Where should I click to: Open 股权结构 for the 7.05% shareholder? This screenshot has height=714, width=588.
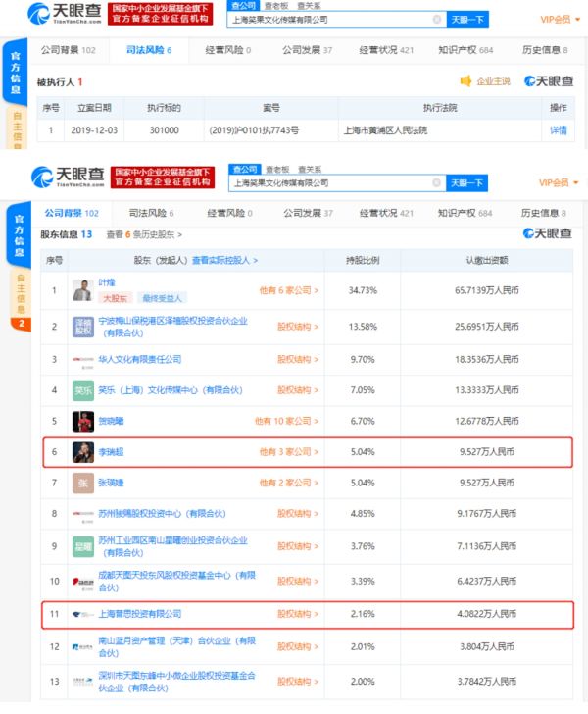coord(298,390)
